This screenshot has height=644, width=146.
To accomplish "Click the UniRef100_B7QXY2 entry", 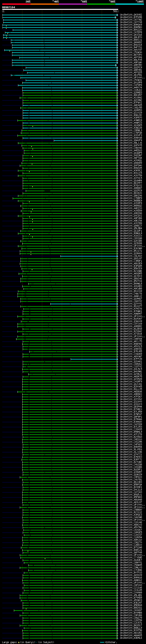I will tap(131, 186).
